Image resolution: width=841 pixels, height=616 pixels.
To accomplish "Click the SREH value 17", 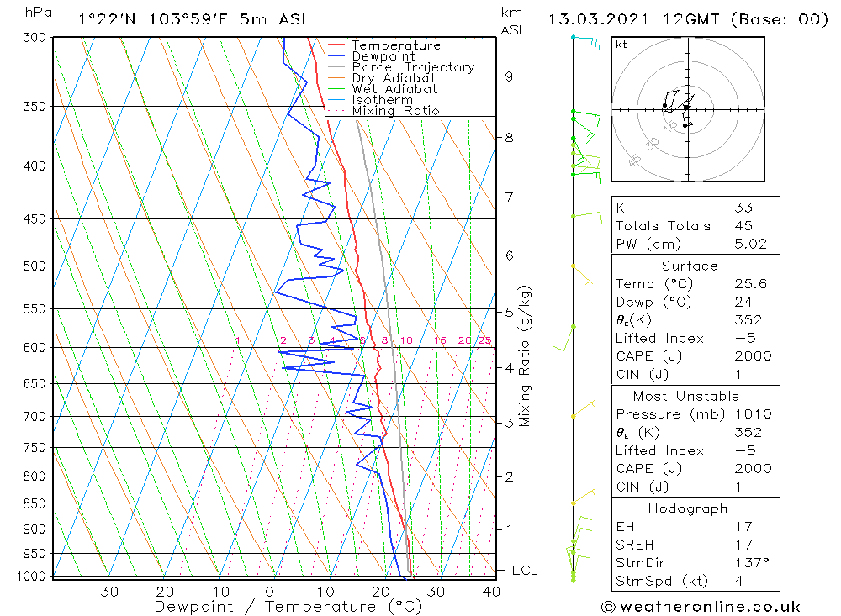I will coord(743,545).
